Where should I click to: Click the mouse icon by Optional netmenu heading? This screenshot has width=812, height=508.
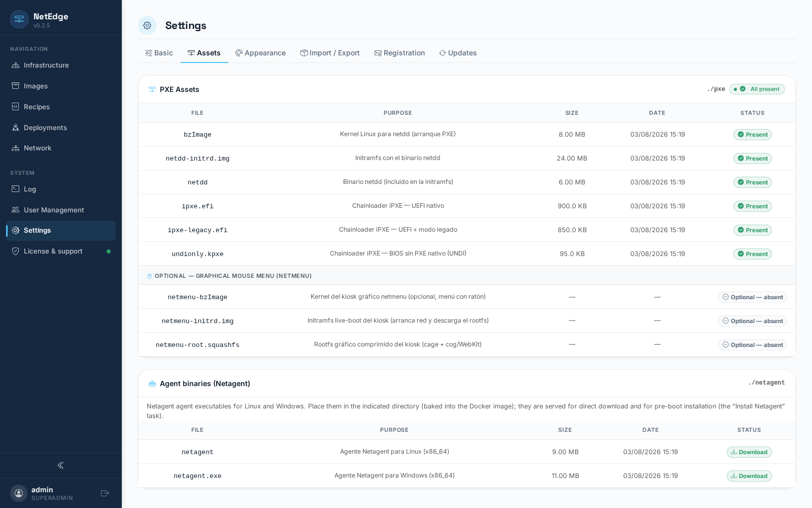click(149, 276)
